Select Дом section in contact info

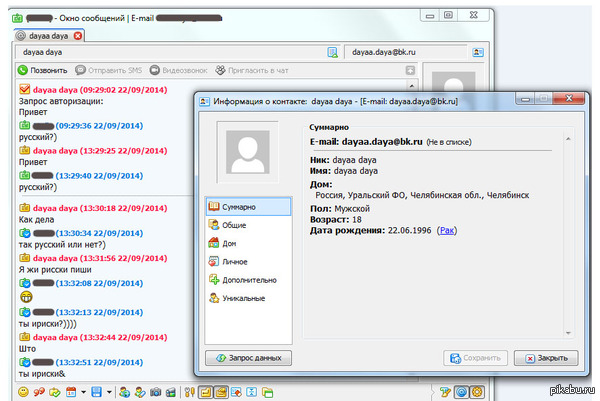(231, 243)
